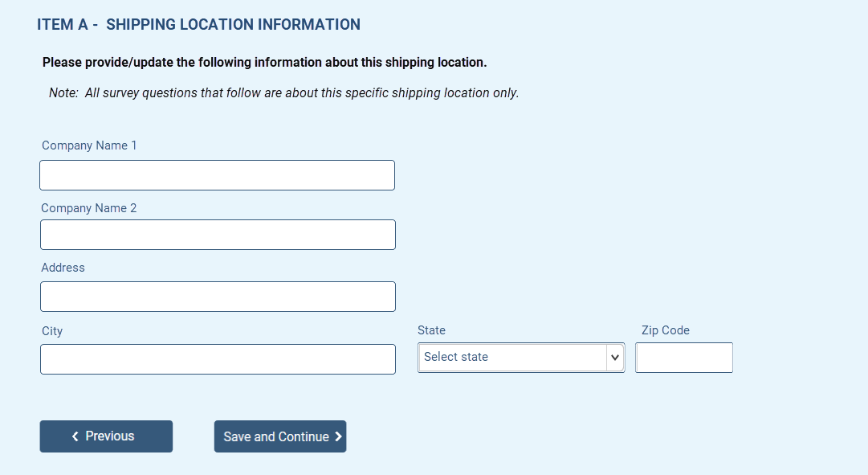
Task: Click the Zip Code entry box
Action: tap(684, 358)
